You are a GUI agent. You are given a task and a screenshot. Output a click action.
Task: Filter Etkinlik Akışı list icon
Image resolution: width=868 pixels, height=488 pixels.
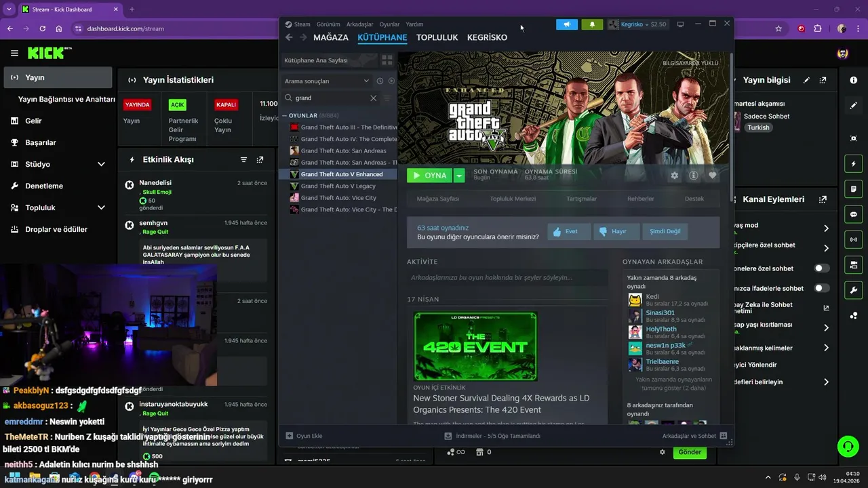click(243, 160)
